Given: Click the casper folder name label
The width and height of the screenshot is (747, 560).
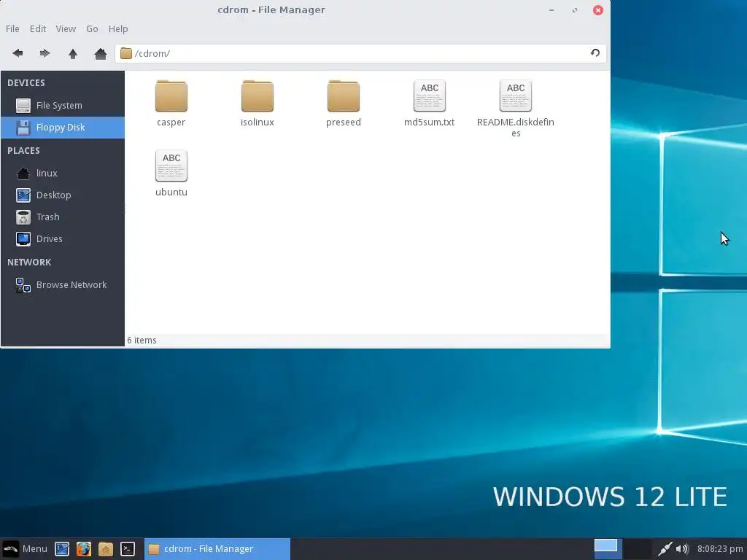Looking at the screenshot, I should [171, 122].
